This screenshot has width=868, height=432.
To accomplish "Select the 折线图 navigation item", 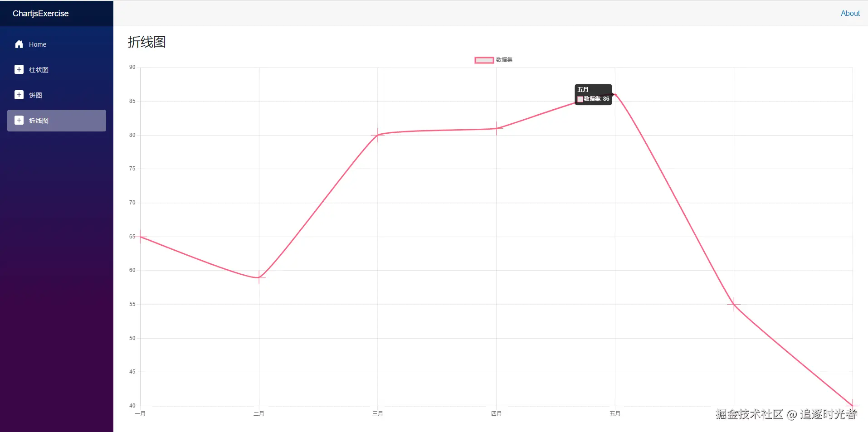I will point(57,121).
